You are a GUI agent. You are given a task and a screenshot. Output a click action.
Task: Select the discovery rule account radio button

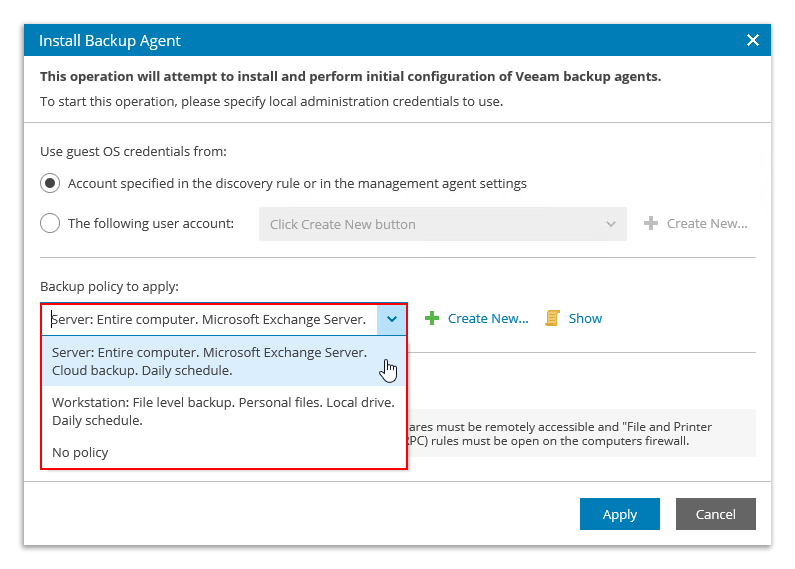pyautogui.click(x=50, y=183)
